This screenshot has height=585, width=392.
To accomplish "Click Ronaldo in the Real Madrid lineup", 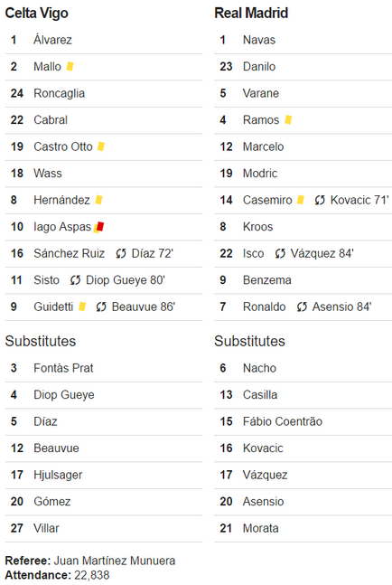I will coord(264,307).
